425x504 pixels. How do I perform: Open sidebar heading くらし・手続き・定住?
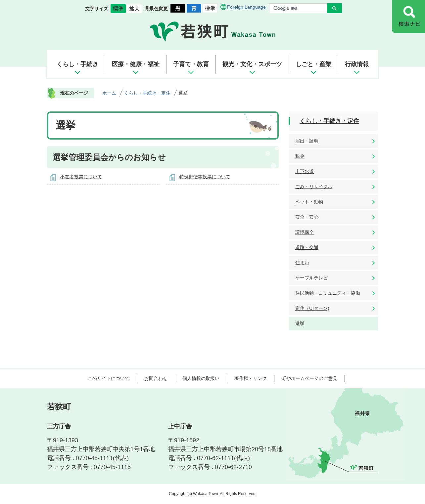(329, 121)
